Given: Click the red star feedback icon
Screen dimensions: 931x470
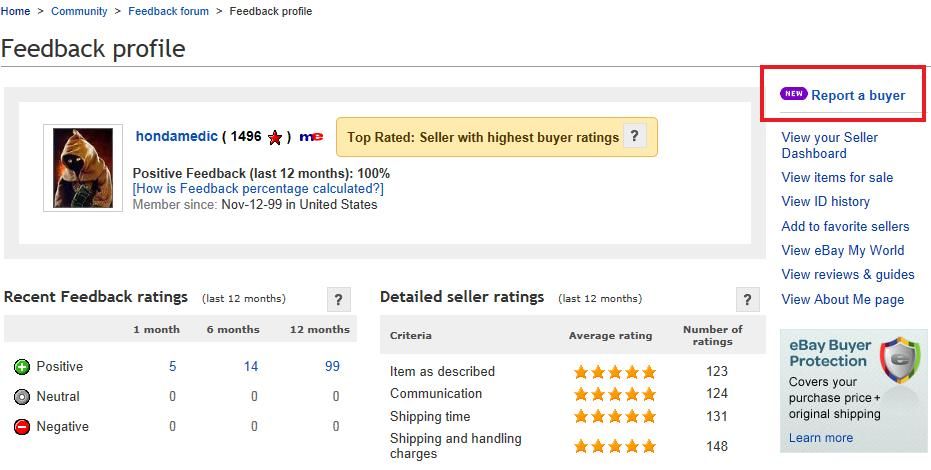Looking at the screenshot, I should 274,138.
